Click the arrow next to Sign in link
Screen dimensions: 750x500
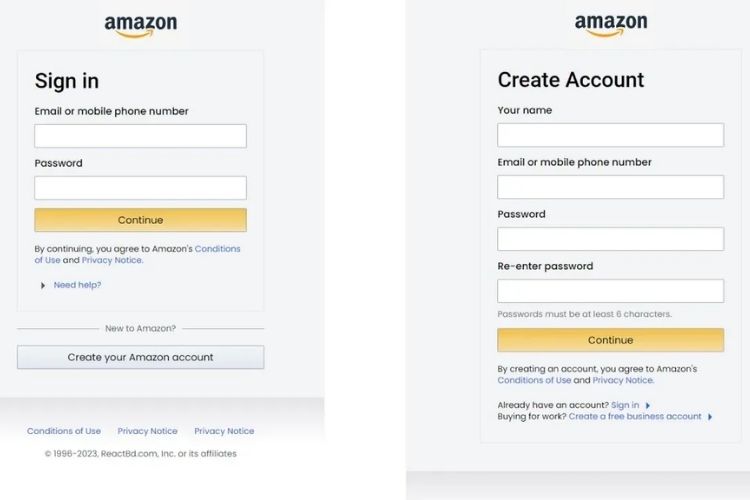point(648,405)
